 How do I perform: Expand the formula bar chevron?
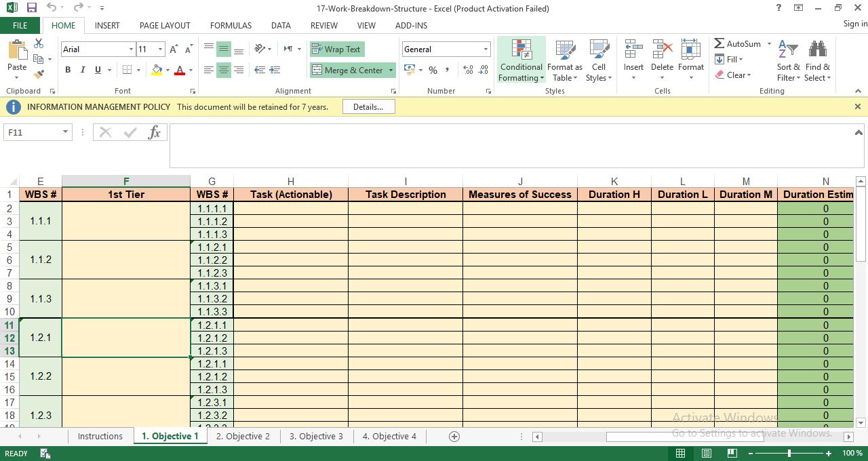point(858,132)
